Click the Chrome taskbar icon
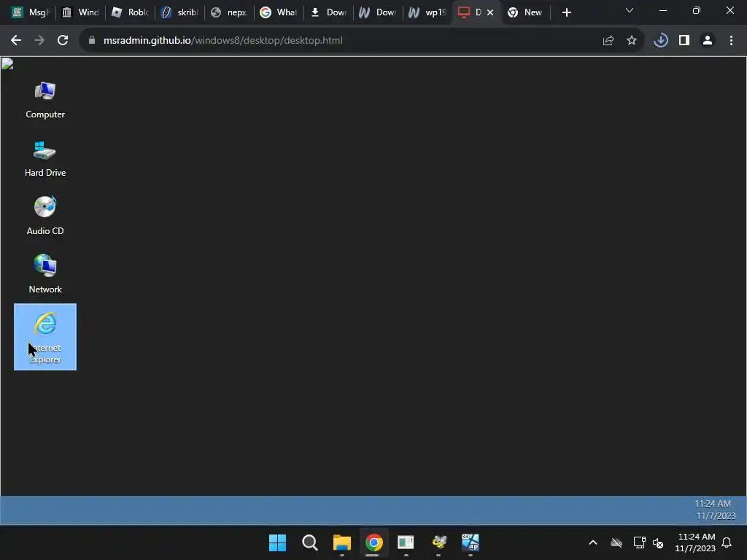Screen dimensions: 747x560 (x=374, y=542)
